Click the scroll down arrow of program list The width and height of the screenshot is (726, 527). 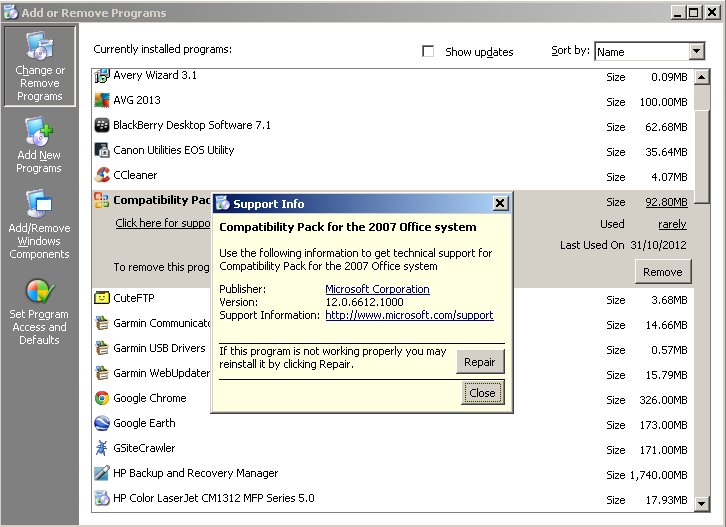coord(702,503)
